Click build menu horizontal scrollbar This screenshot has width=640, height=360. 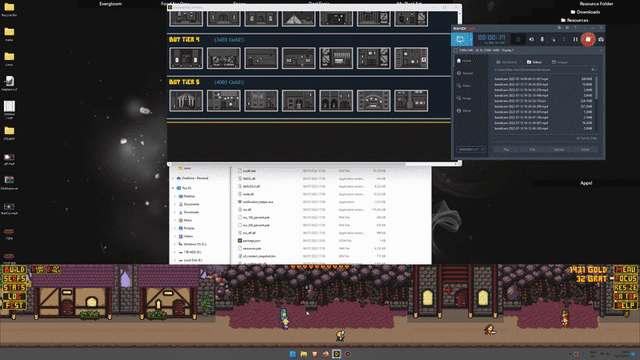coord(288,164)
